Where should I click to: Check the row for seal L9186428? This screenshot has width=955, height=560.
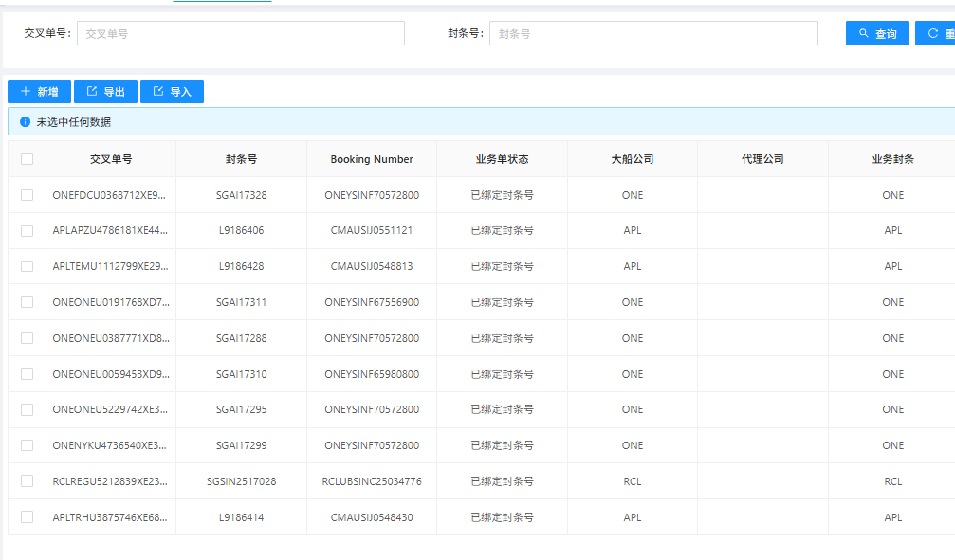(27, 266)
